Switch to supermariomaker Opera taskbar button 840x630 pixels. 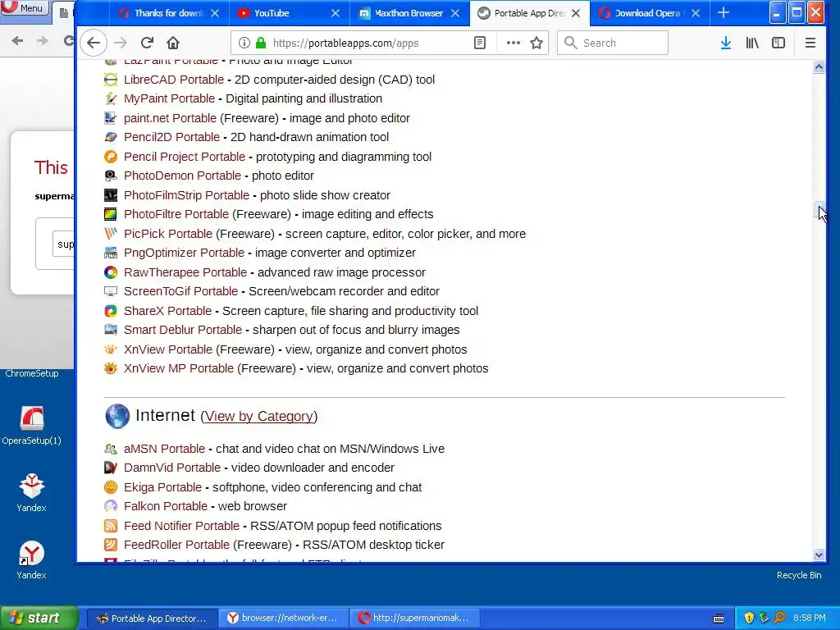(414, 619)
